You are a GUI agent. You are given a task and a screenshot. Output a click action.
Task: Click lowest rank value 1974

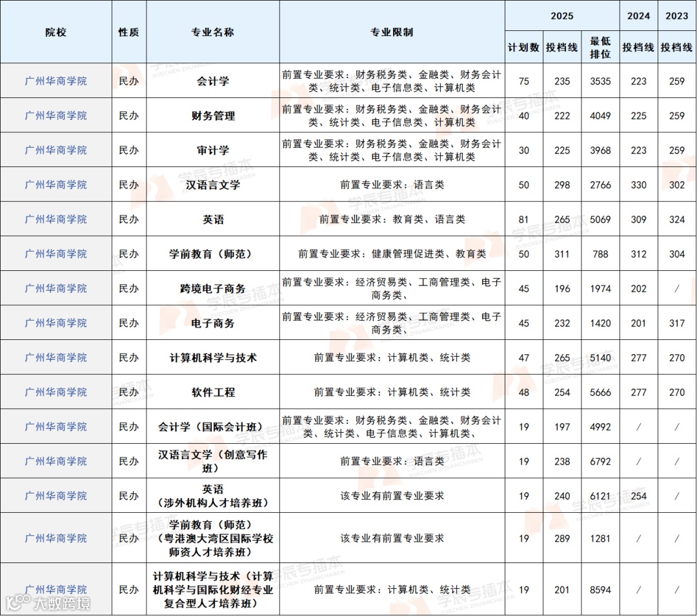click(x=600, y=288)
